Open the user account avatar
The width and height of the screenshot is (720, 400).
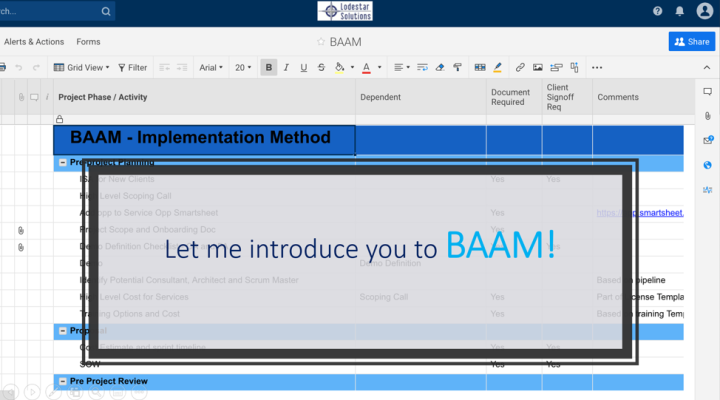click(x=704, y=11)
